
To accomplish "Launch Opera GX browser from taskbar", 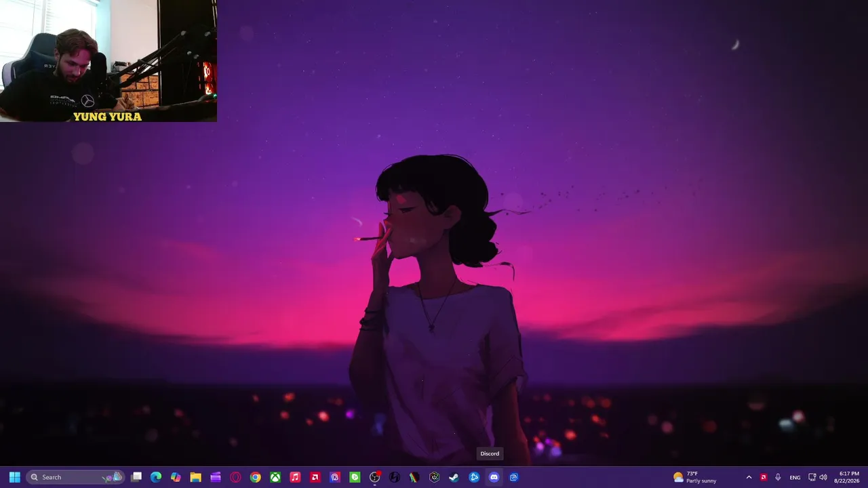I will click(235, 477).
